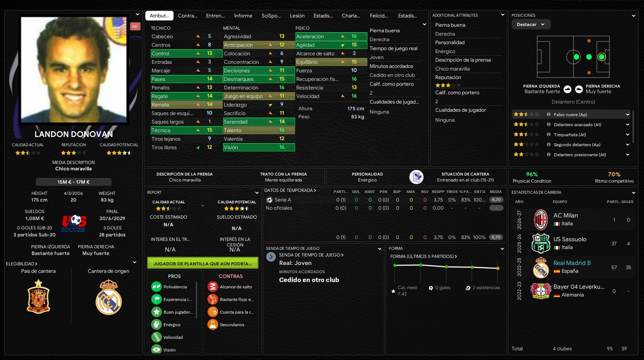Click the info icon beside Falso nueve (Ap)
The image size is (644, 360).
[549, 114]
